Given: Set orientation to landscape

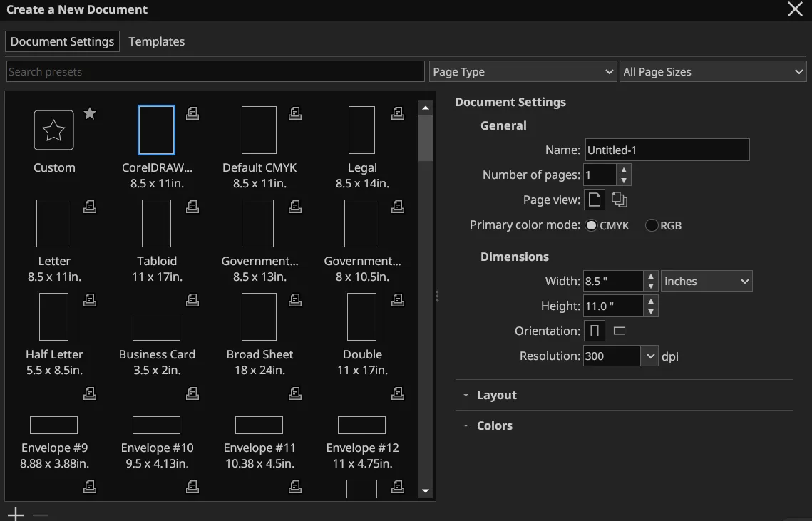Looking at the screenshot, I should 620,331.
